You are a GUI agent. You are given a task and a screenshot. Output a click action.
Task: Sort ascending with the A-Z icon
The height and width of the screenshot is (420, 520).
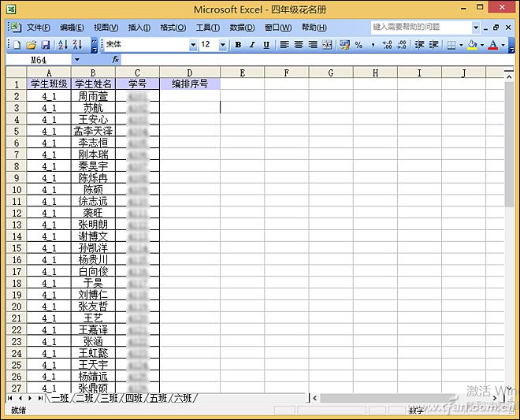63,45
